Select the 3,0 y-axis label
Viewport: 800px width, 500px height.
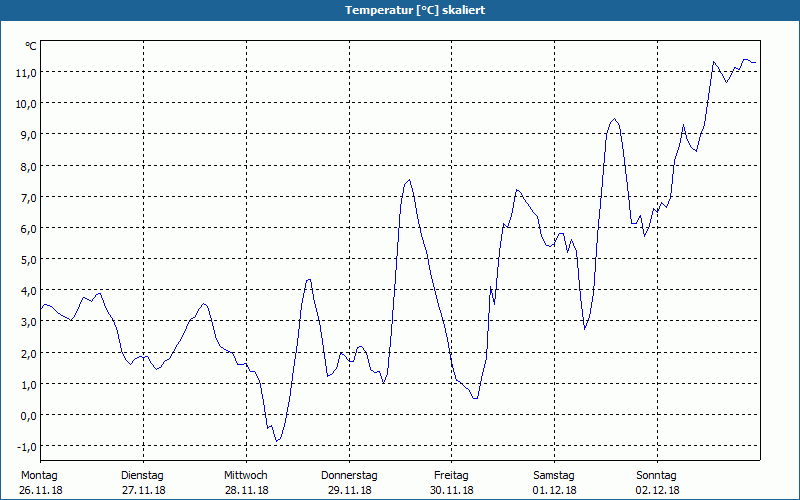(28, 322)
